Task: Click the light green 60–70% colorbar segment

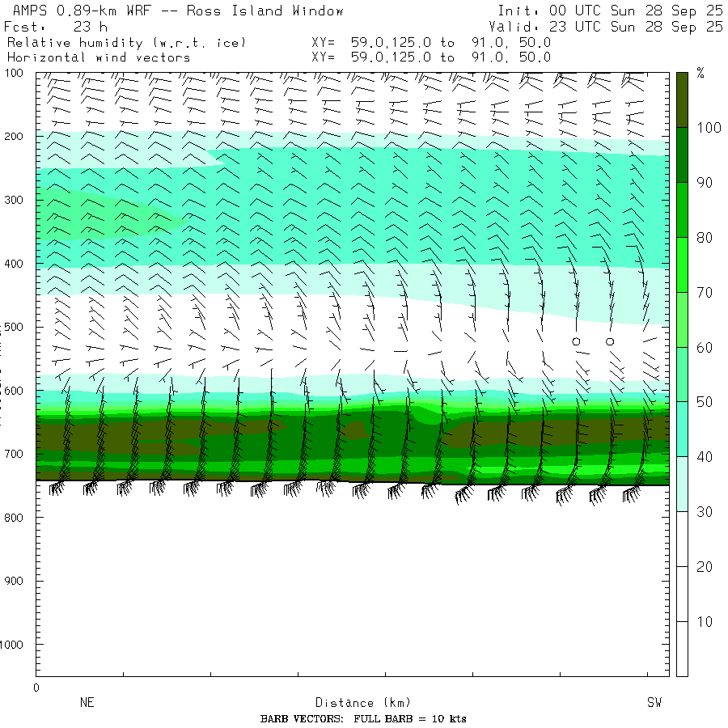Action: pos(682,320)
